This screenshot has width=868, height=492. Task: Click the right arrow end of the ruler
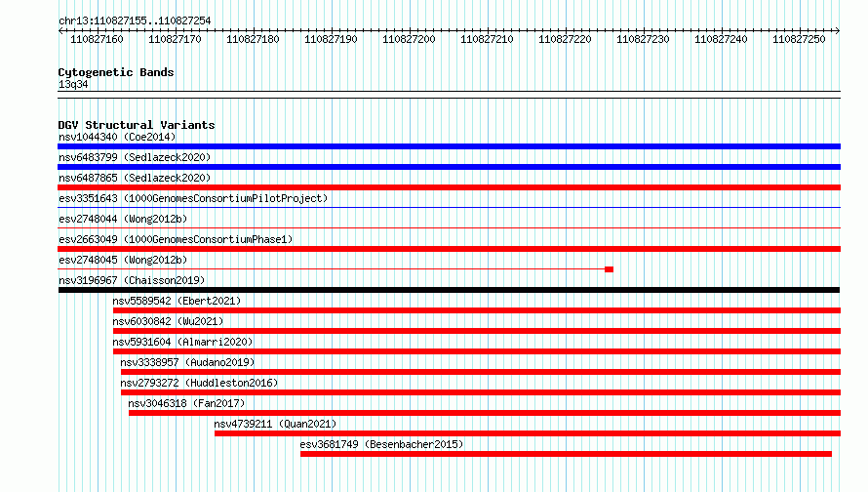(838, 30)
